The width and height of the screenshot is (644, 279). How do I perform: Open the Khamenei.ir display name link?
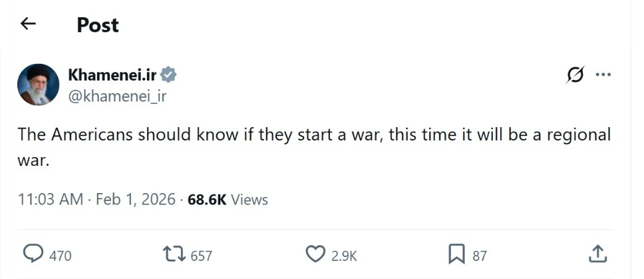coord(112,75)
